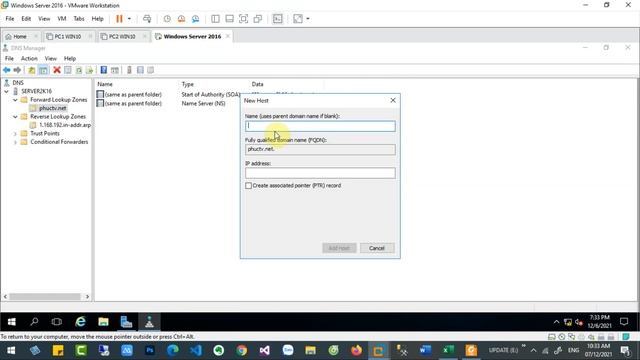This screenshot has width=640, height=360.
Task: Click the Thumbnail Bar icon
Action: point(229,19)
